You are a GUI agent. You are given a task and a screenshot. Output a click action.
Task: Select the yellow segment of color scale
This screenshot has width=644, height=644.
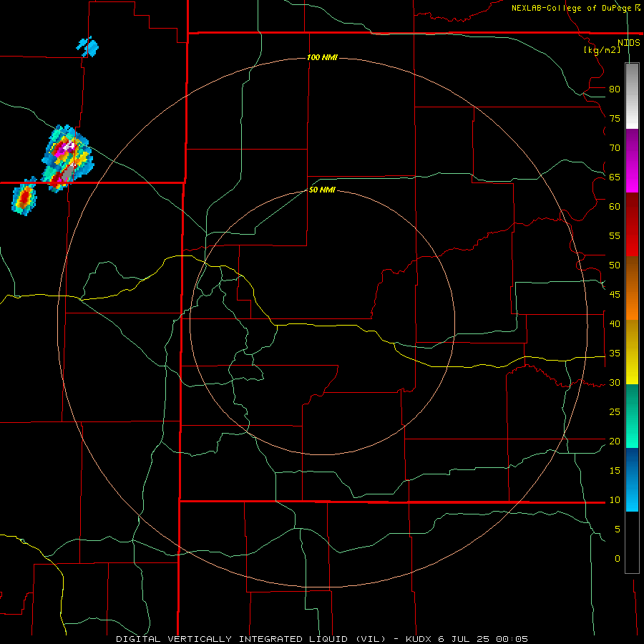pyautogui.click(x=632, y=352)
